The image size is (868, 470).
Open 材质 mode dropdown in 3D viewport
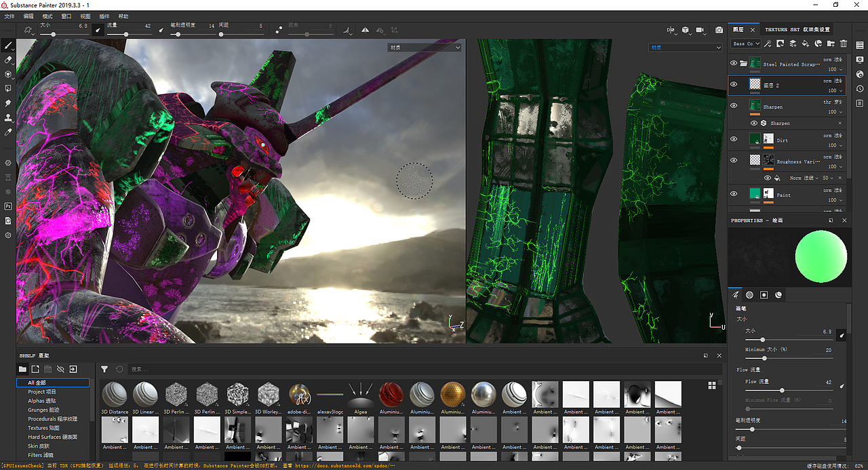click(x=425, y=47)
